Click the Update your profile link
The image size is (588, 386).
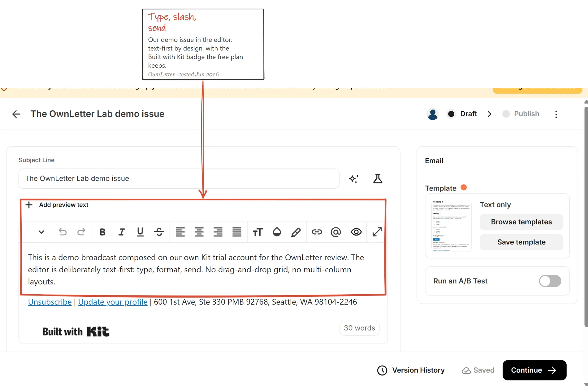pos(113,302)
